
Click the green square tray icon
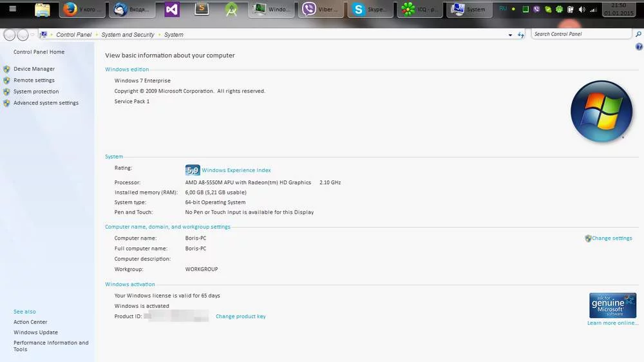click(526, 9)
